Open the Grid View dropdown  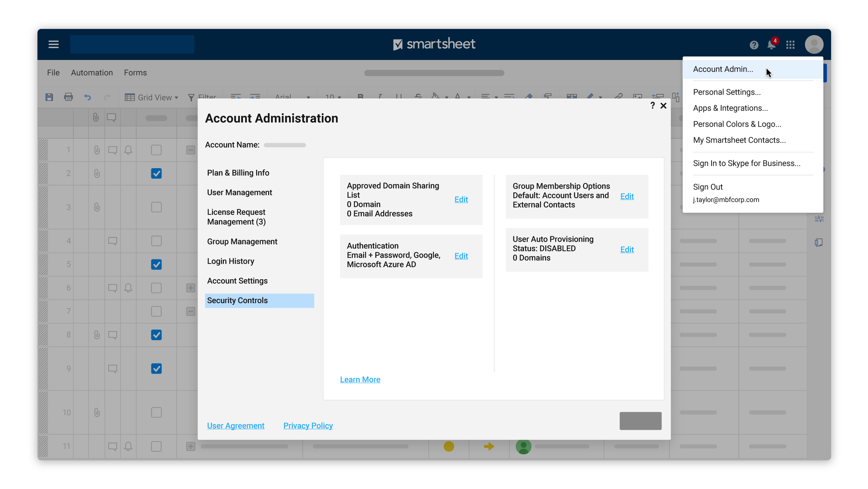(151, 97)
